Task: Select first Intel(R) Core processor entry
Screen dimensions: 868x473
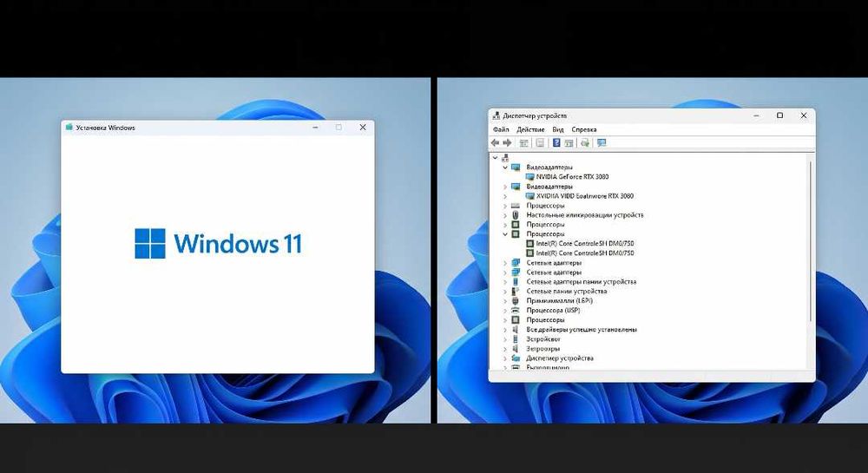Action: coord(584,243)
